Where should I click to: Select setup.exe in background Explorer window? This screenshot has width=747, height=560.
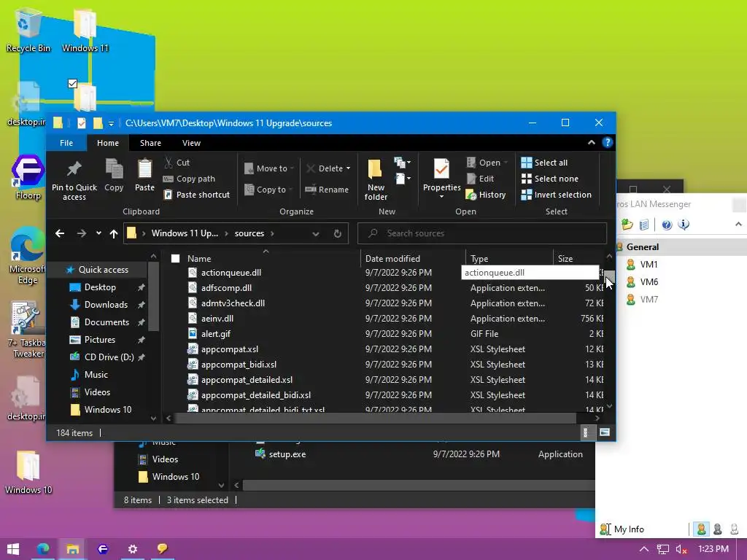[287, 454]
